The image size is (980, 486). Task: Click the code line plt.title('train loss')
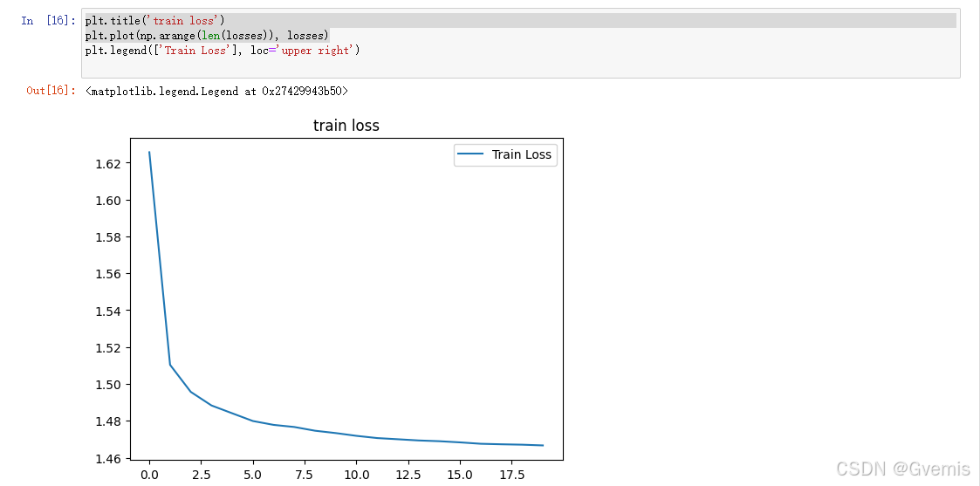pos(154,21)
